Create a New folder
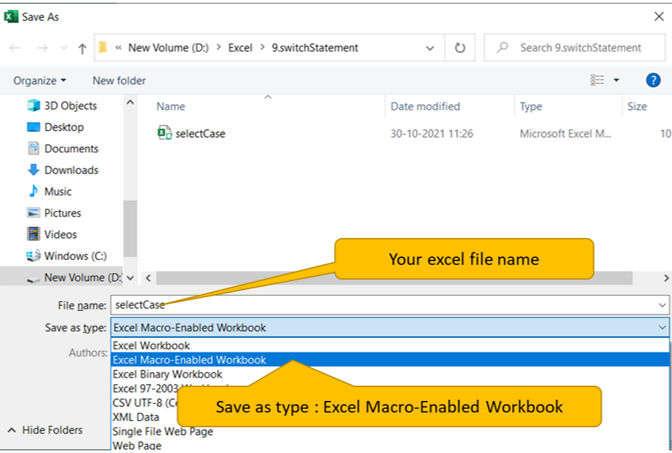 coord(119,81)
